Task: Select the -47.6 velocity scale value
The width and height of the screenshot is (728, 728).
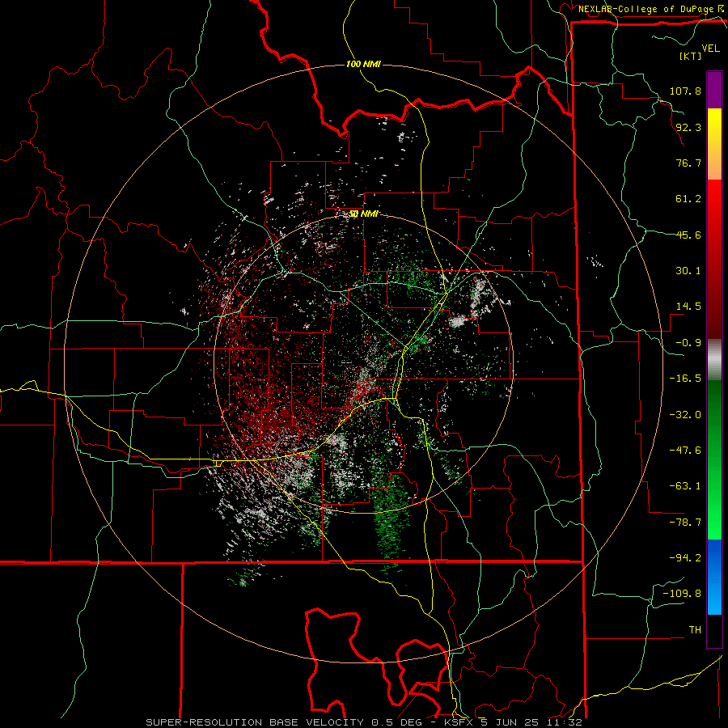Action: point(685,451)
